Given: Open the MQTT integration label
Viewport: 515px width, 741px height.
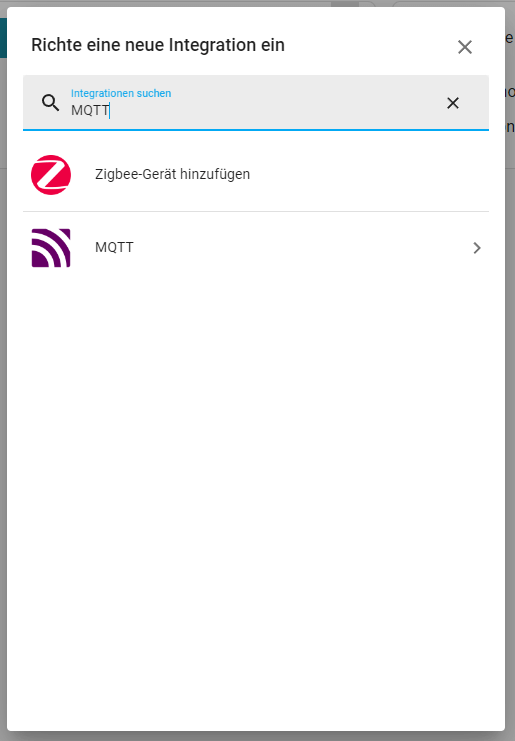Looking at the screenshot, I should 114,247.
